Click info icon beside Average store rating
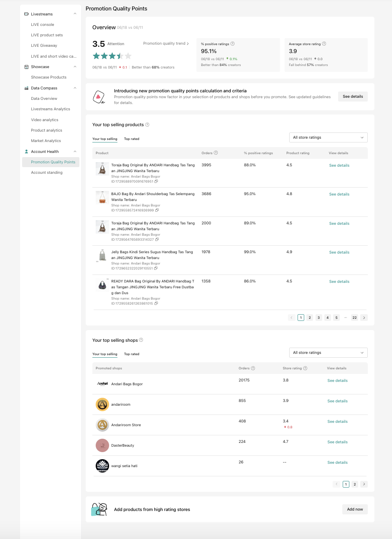The height and width of the screenshot is (539, 392). 324,44
